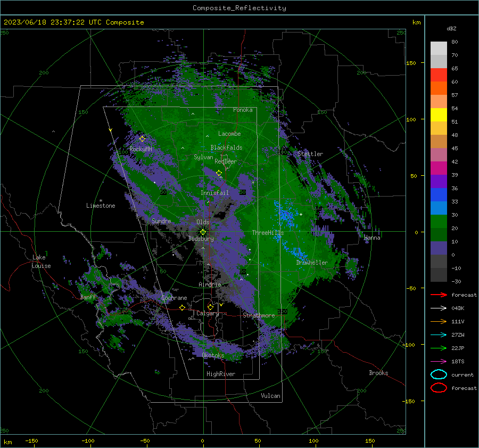
Task: Click the dBZ legend heading
Action: (x=451, y=28)
